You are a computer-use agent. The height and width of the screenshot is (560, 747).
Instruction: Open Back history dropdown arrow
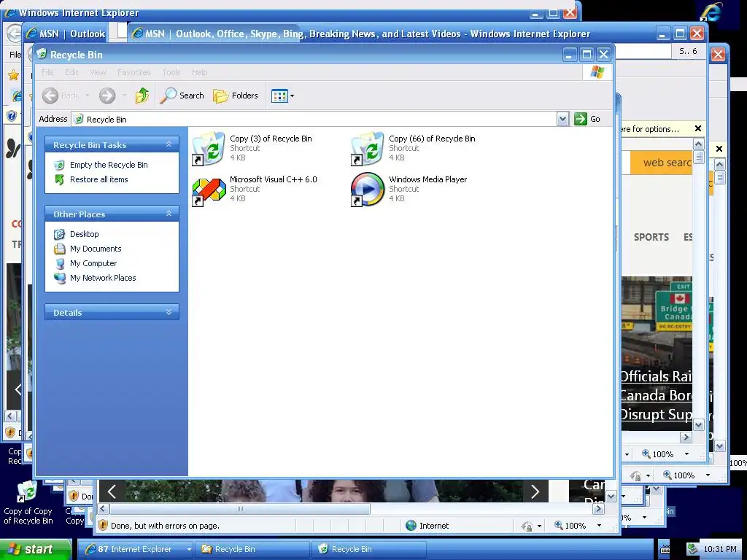pyautogui.click(x=87, y=96)
